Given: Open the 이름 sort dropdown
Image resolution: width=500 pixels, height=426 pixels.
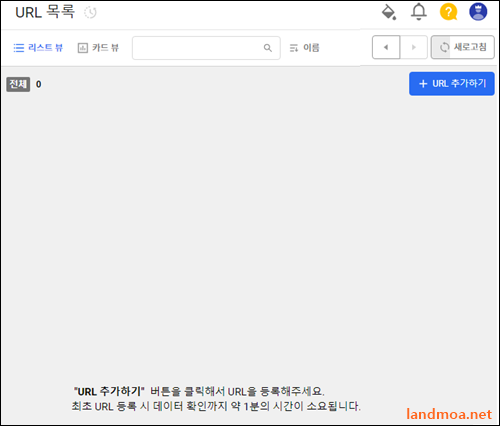Looking at the screenshot, I should coord(304,48).
